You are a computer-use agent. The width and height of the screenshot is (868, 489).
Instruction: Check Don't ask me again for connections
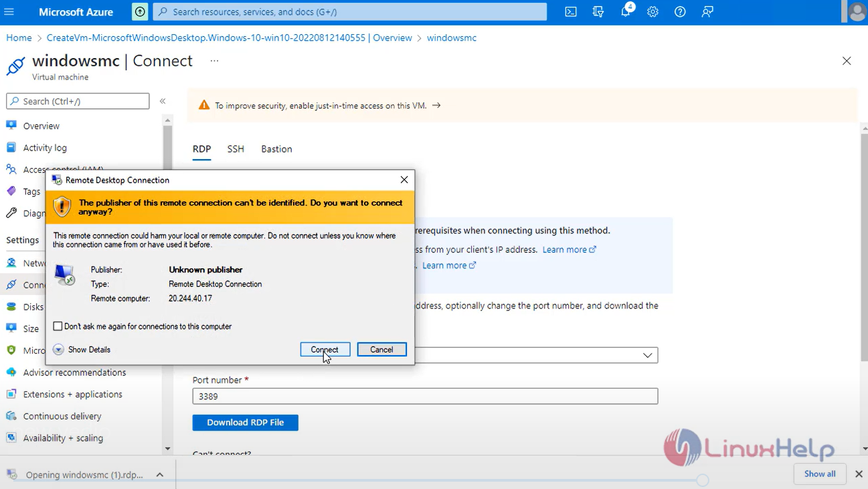click(58, 326)
